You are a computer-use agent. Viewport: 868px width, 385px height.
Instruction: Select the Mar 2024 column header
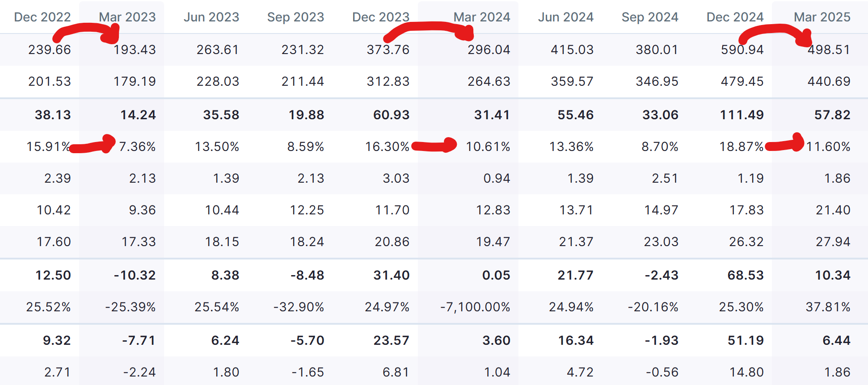point(482,17)
